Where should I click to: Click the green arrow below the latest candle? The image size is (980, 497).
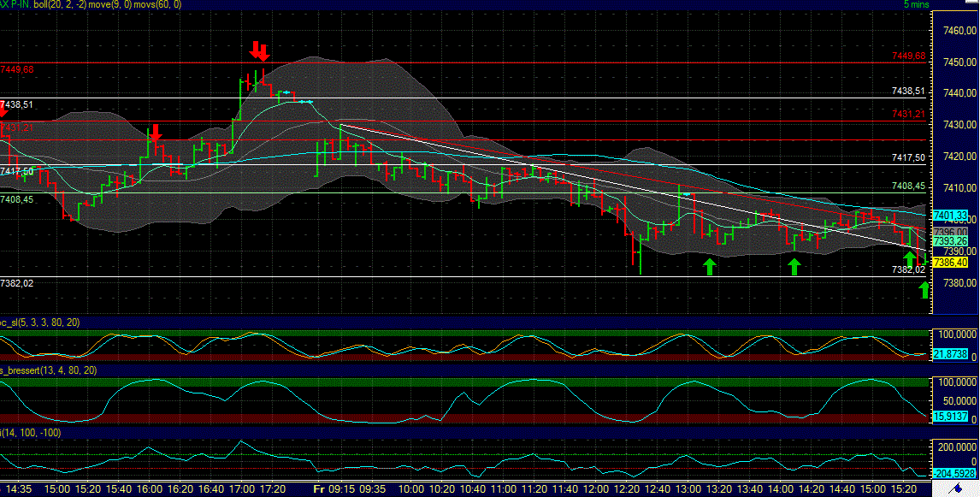(x=908, y=257)
